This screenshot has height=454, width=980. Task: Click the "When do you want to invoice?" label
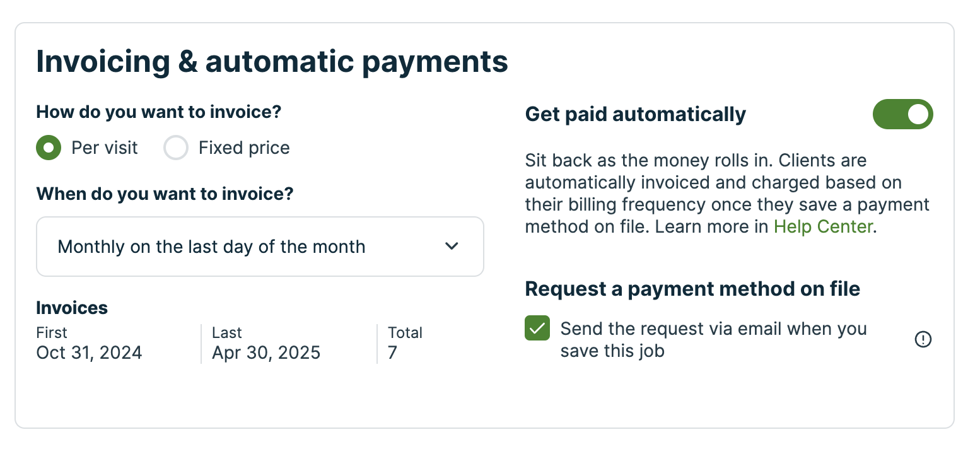pos(165,194)
